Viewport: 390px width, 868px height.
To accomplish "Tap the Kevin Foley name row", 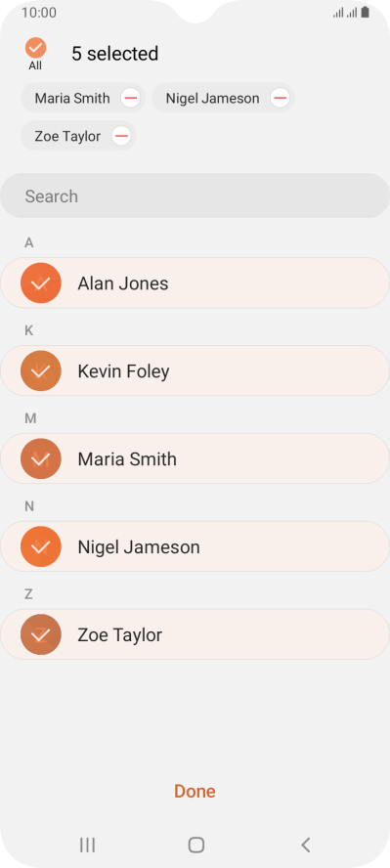I will pos(195,370).
